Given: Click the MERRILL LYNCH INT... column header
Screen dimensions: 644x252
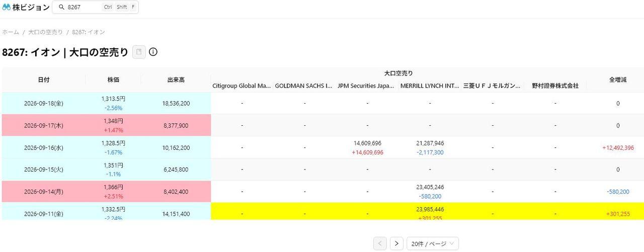Looking at the screenshot, I should 430,86.
